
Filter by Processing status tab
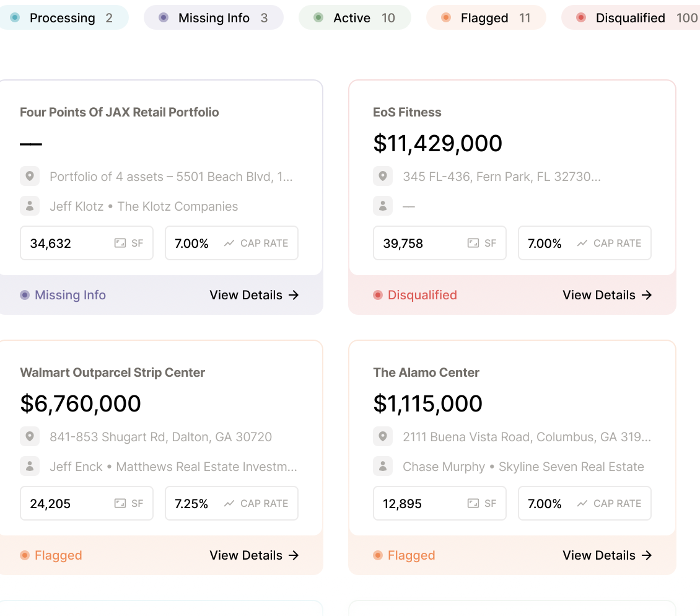click(x=62, y=18)
